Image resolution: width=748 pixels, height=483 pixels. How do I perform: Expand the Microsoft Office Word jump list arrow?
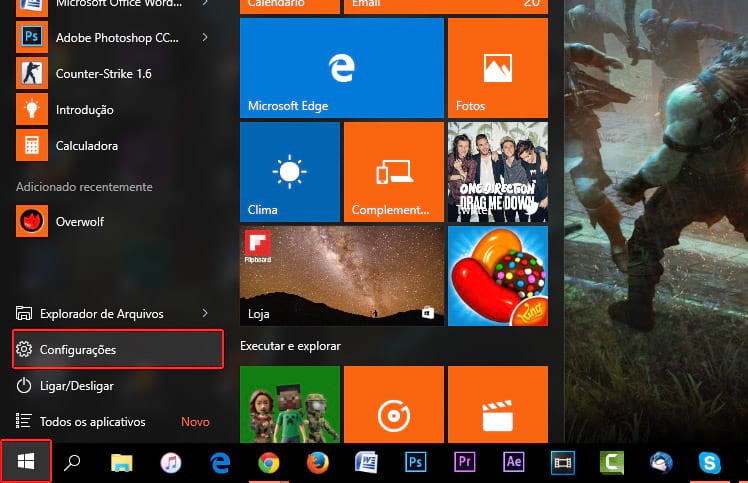205,3
